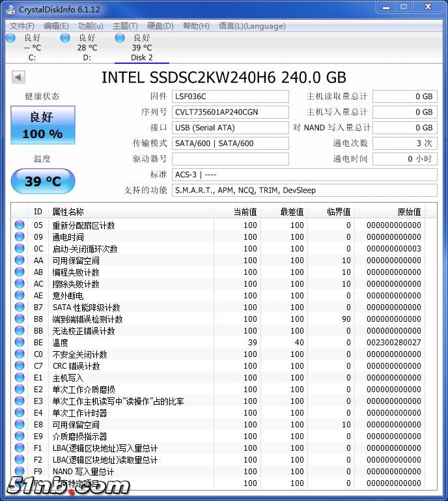This screenshot has height=501, width=448.
Task: Open the 主题(T) menu
Action: click(x=125, y=26)
